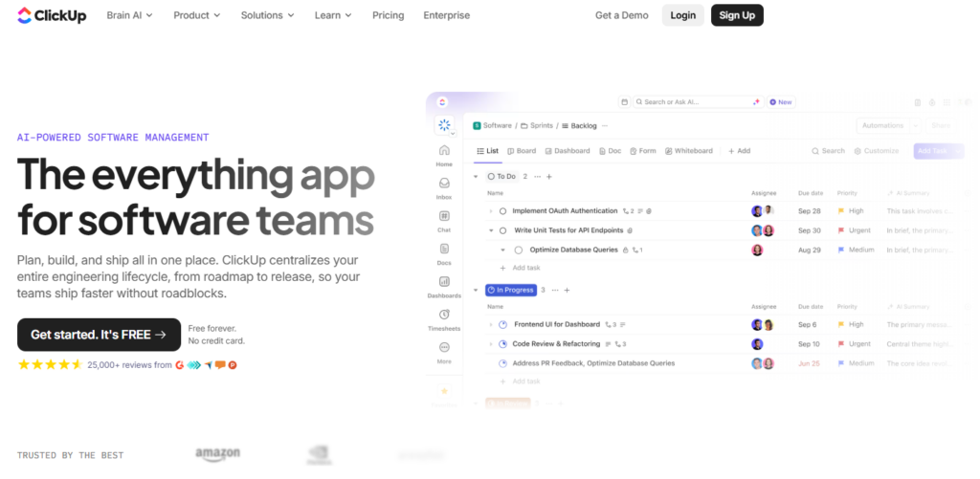Viewport: 980px width, 479px height.
Task: Click the ClickUp logo in the header
Action: [52, 15]
